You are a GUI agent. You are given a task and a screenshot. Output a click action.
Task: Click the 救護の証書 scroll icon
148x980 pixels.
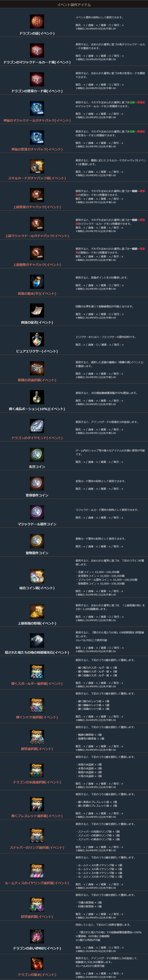click(x=37, y=310)
